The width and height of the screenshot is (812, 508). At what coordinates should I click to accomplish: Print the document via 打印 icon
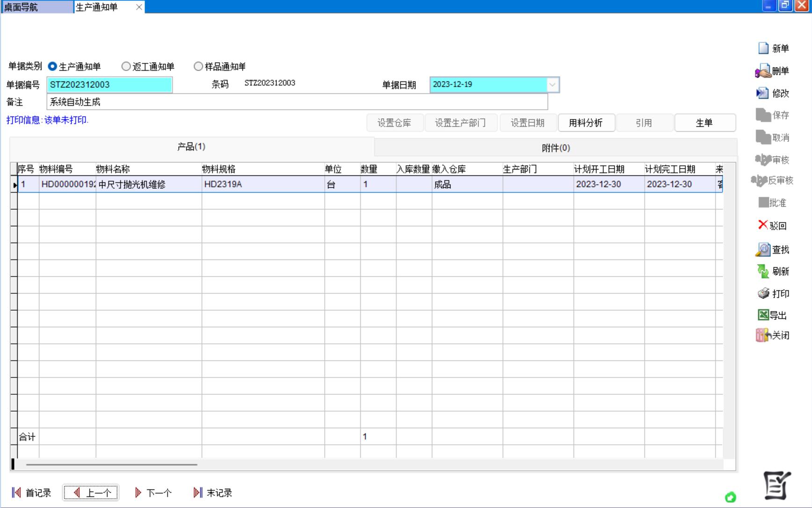[763, 293]
